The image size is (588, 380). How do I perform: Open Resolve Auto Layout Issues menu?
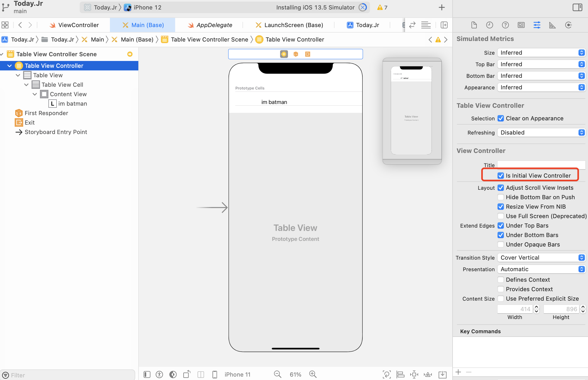[428, 374]
